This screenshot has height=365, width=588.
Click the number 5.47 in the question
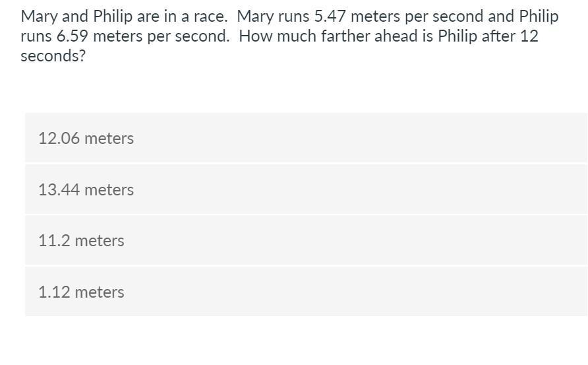pos(330,16)
